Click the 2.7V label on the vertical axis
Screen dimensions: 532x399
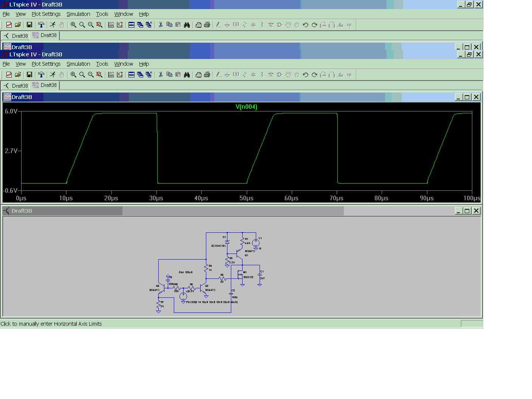coord(11,151)
